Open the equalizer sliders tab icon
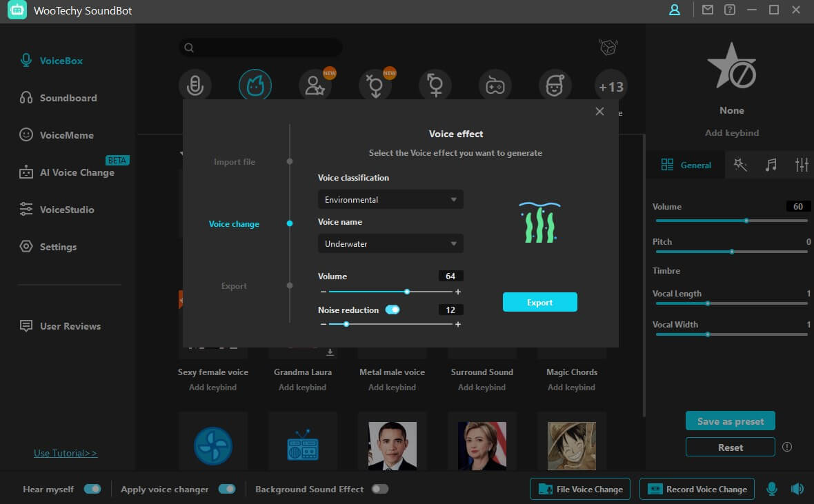The width and height of the screenshot is (814, 504). pos(801,165)
